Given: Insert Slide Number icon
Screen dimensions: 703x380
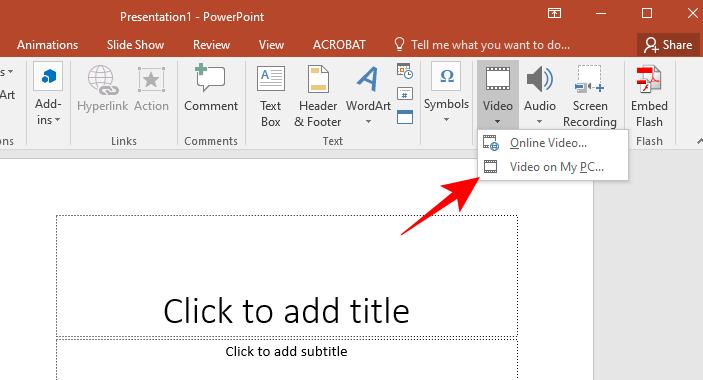Looking at the screenshot, I should point(405,94).
